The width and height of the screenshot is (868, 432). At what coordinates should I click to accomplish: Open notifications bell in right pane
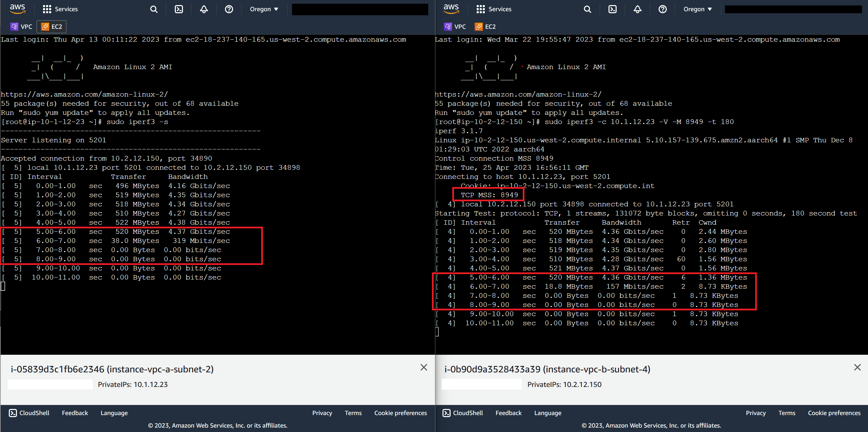tap(637, 9)
